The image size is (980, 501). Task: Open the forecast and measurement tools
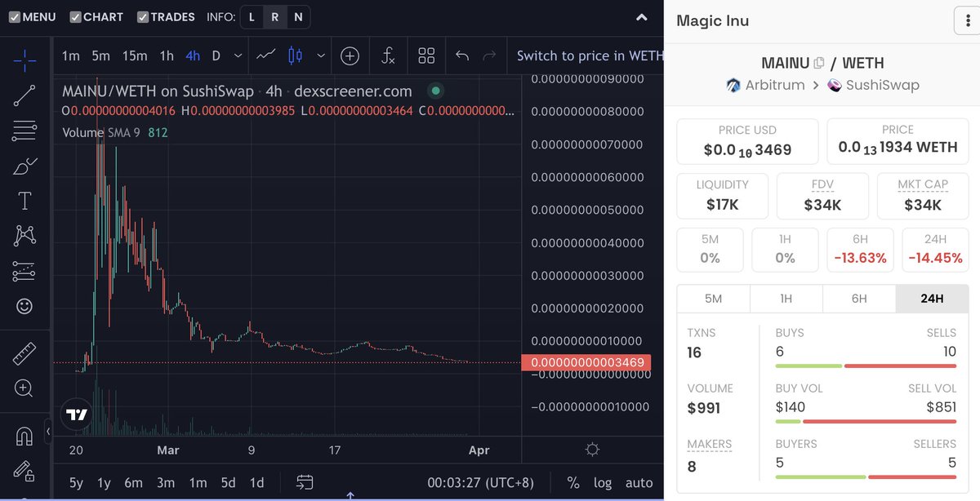pyautogui.click(x=24, y=271)
